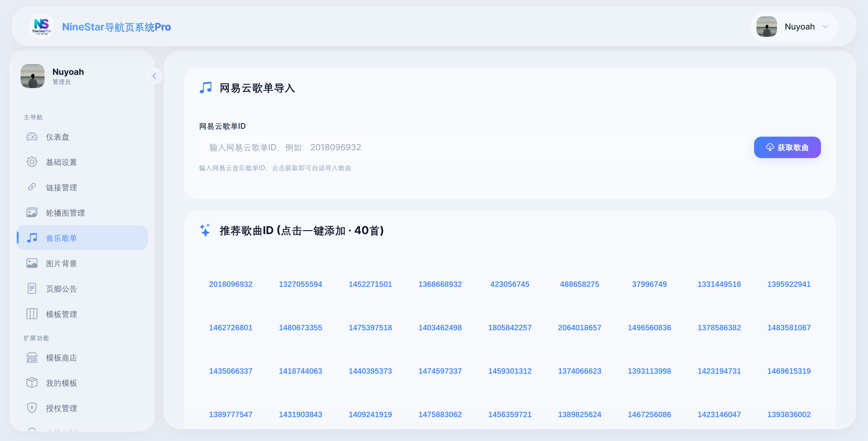Image resolution: width=868 pixels, height=441 pixels.
Task: Add recommended ID 37996749
Action: click(649, 284)
